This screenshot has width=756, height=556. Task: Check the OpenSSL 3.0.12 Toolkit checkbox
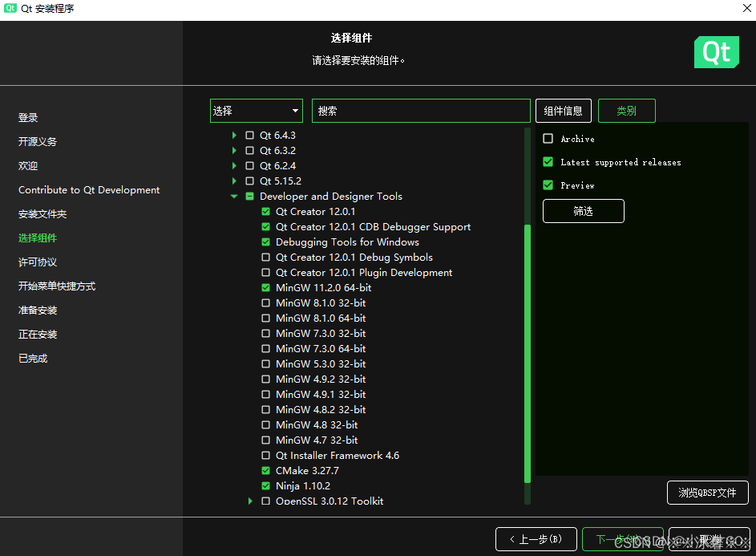point(265,501)
